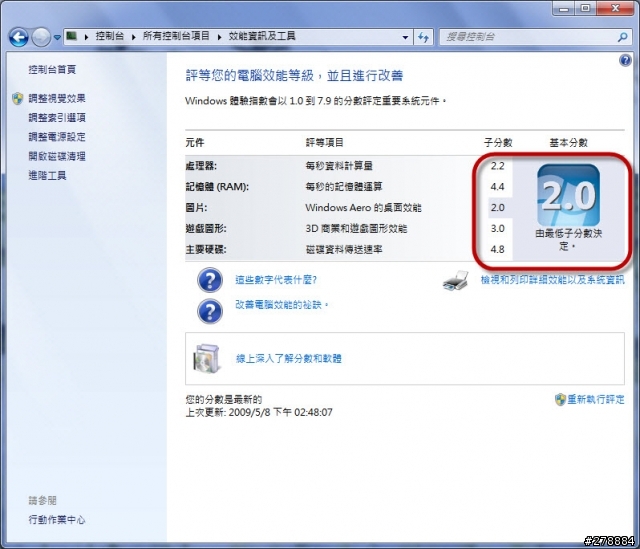The height and width of the screenshot is (549, 640).
Task: Select 控制台 breadcrumb in address bar
Action: (109, 36)
